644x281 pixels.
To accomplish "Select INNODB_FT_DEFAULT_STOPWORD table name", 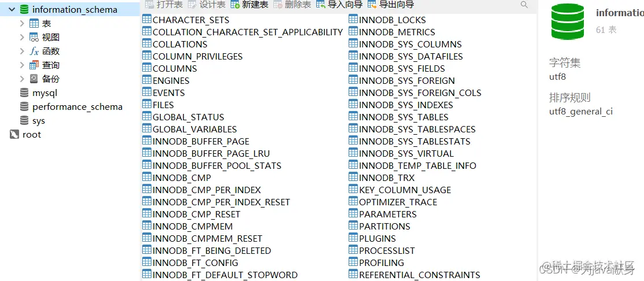I will (225, 275).
